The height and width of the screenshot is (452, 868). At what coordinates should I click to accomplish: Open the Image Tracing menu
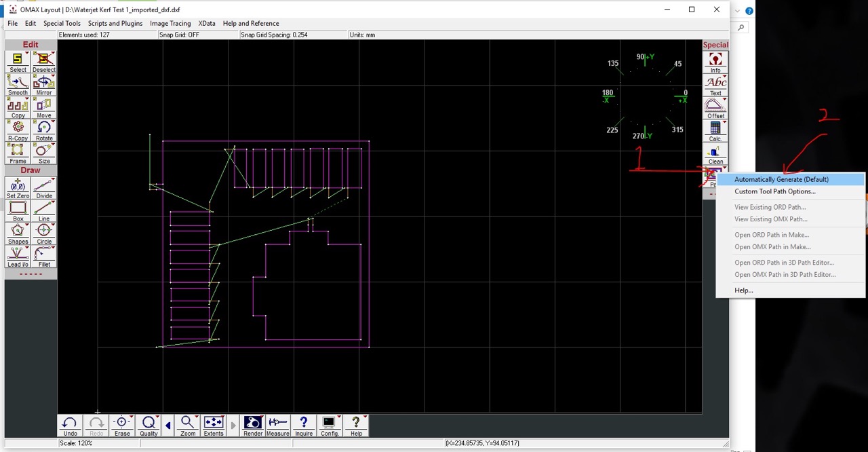[x=170, y=23]
